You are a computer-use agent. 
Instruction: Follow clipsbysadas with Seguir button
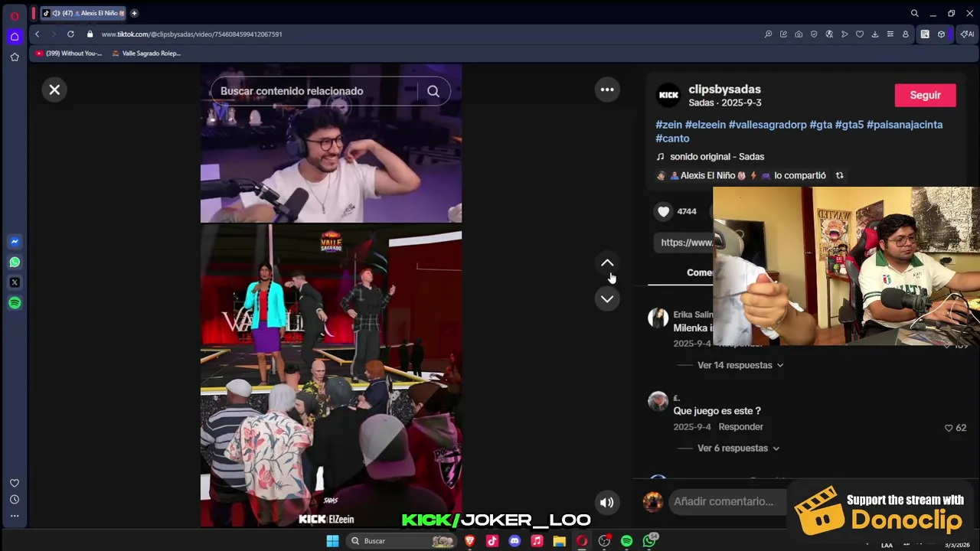click(925, 96)
